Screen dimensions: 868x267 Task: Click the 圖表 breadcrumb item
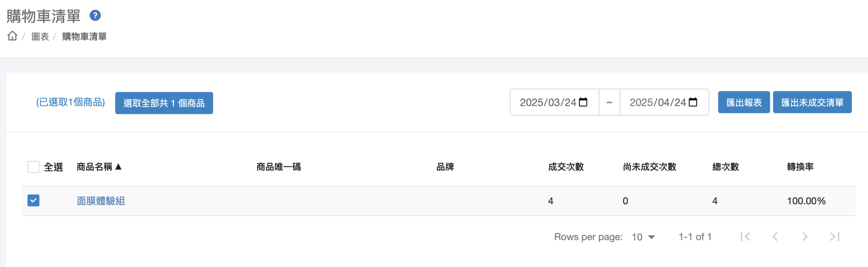click(x=40, y=36)
